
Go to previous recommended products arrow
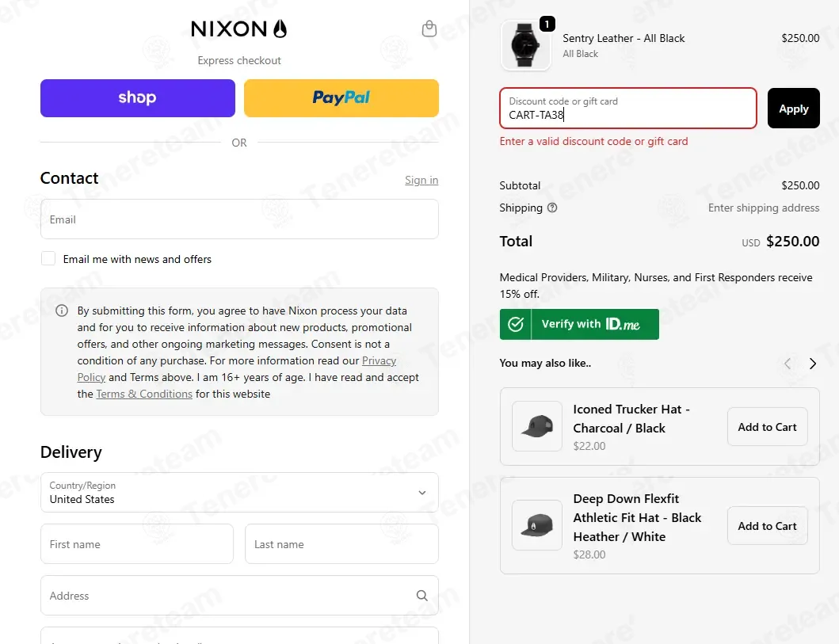[x=787, y=364]
